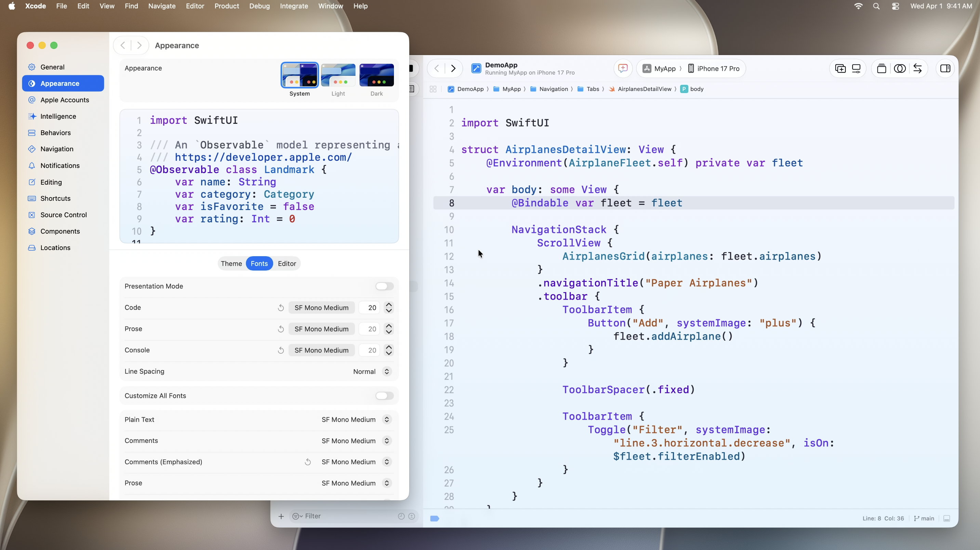Select the Light appearance option
Screen dimensions: 980x550
pos(338,80)
